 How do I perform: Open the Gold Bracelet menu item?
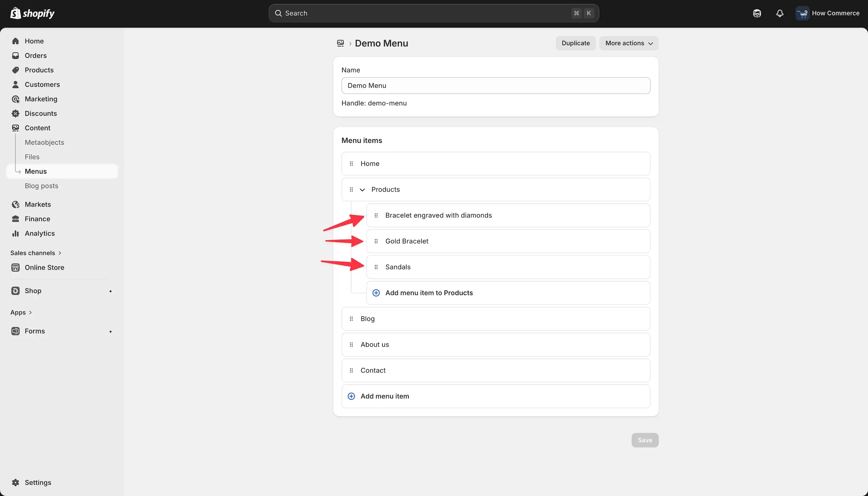(508, 241)
